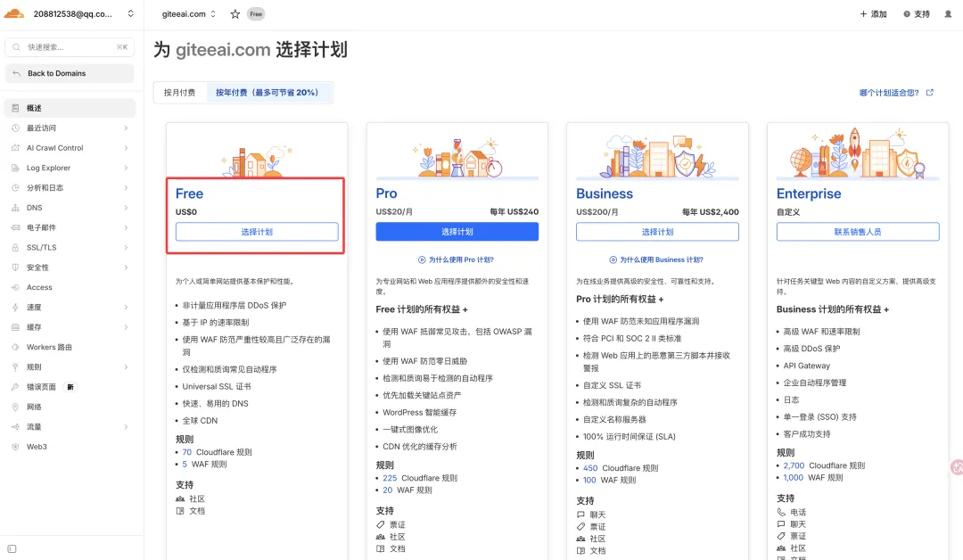
Task: Click the 缓存 sidebar icon
Action: click(x=15, y=327)
